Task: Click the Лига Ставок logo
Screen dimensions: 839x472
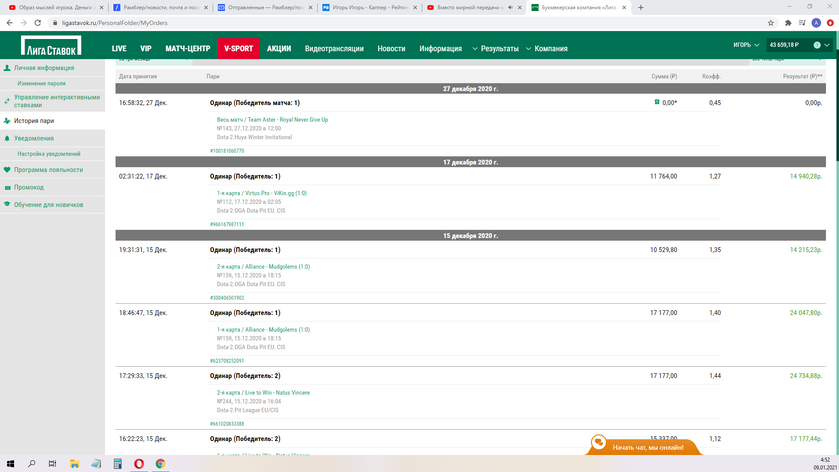Action: [x=51, y=45]
